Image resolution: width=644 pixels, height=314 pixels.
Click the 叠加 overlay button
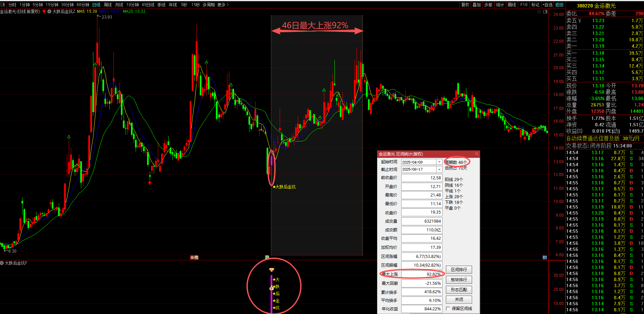pos(477,5)
